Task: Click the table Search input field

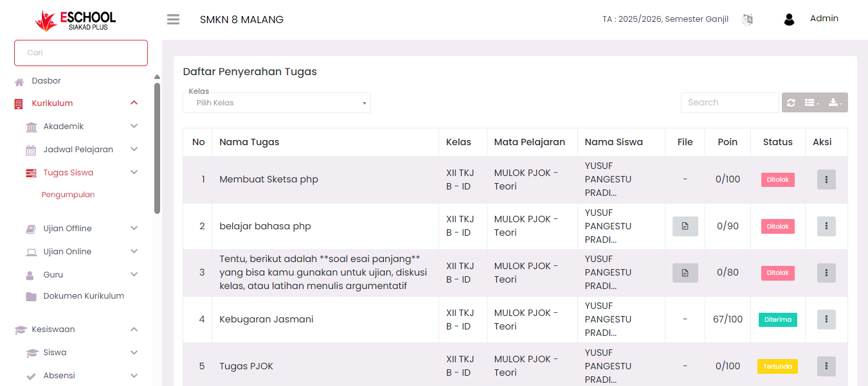Action: 729,103
